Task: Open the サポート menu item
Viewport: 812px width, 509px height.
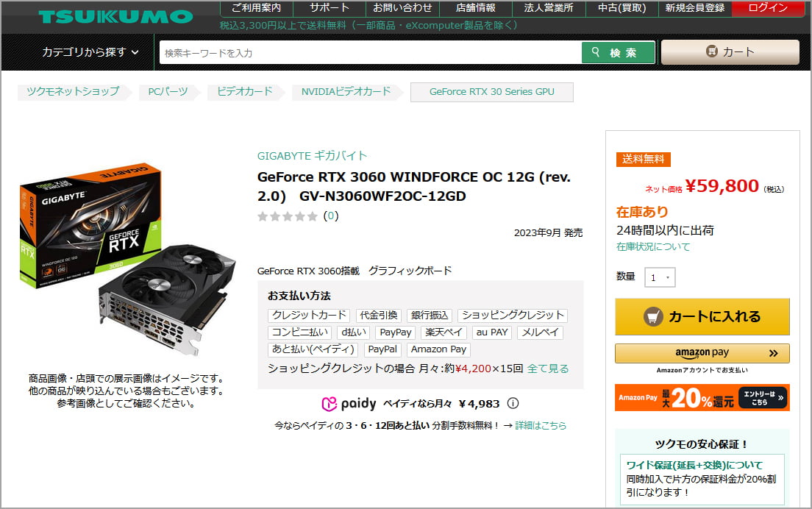Action: click(330, 8)
